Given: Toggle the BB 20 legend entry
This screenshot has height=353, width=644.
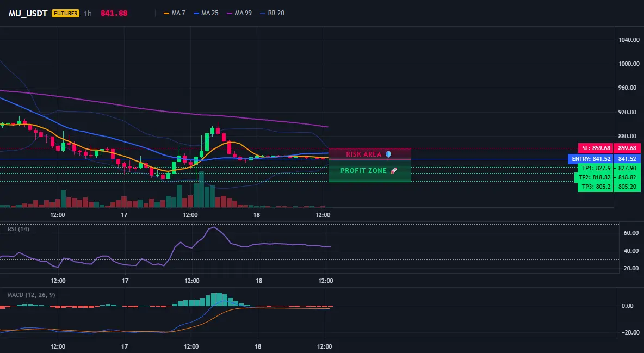Looking at the screenshot, I should [x=272, y=13].
